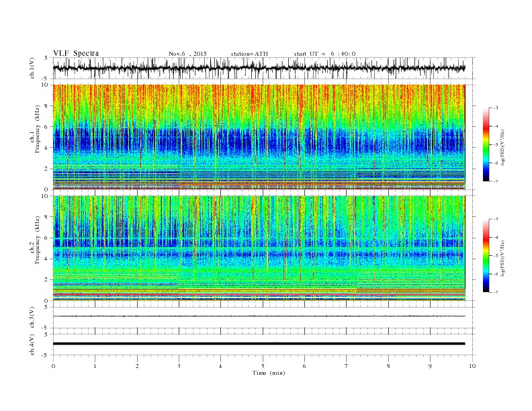Click the ch.2 spectrogram colorbar

pos(486,255)
